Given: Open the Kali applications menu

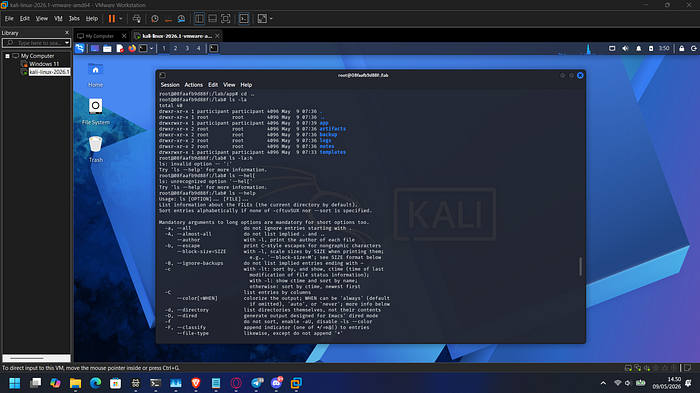Looking at the screenshot, I should 79,48.
